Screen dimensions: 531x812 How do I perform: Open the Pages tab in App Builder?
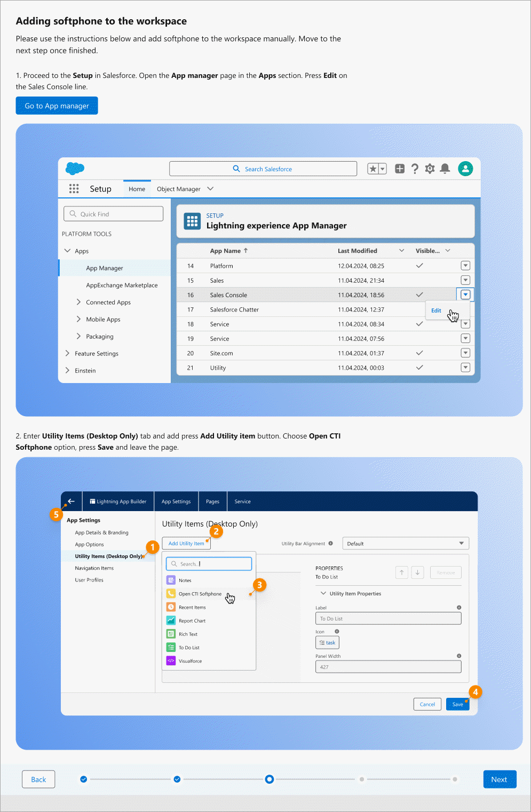click(x=212, y=501)
